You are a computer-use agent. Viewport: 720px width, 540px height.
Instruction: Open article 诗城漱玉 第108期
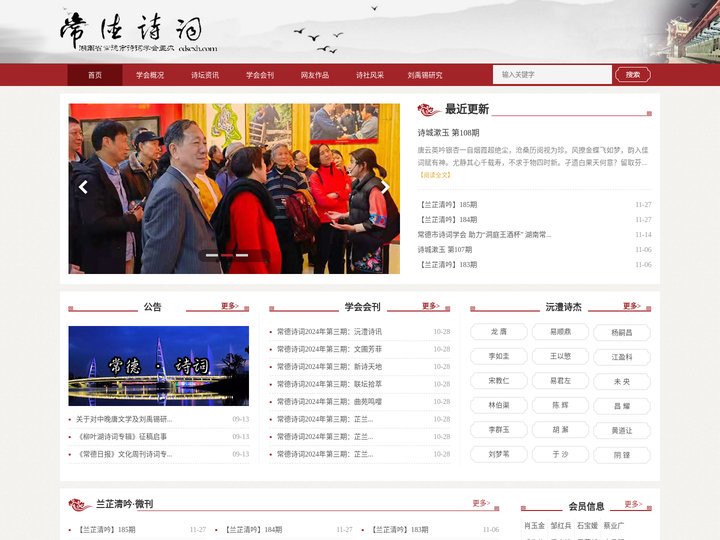click(x=448, y=133)
